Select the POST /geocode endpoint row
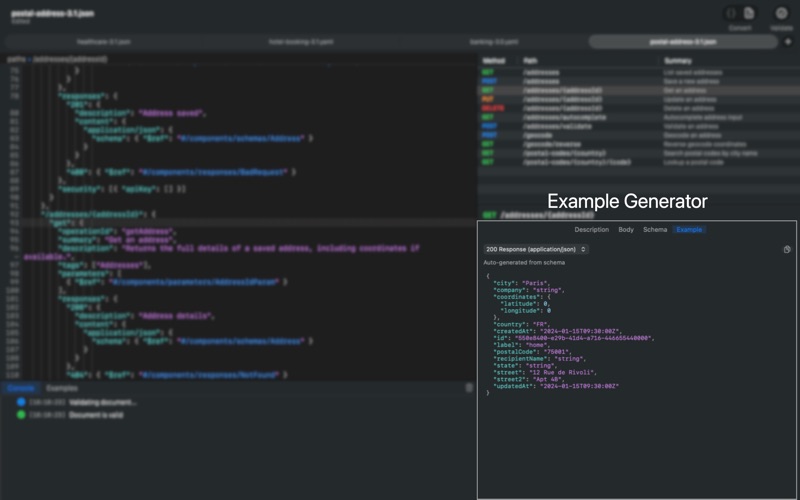Viewport: 800px width, 500px height. pyautogui.click(x=639, y=135)
